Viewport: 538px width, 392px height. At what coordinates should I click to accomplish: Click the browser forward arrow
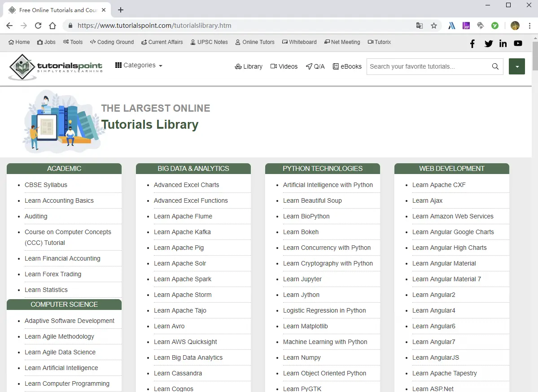[24, 26]
